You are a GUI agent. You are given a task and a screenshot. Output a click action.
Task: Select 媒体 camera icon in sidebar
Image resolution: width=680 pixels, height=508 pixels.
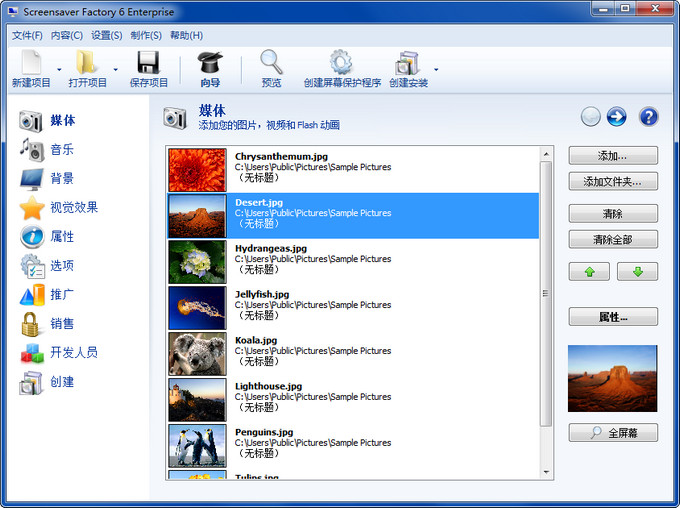[x=31, y=121]
